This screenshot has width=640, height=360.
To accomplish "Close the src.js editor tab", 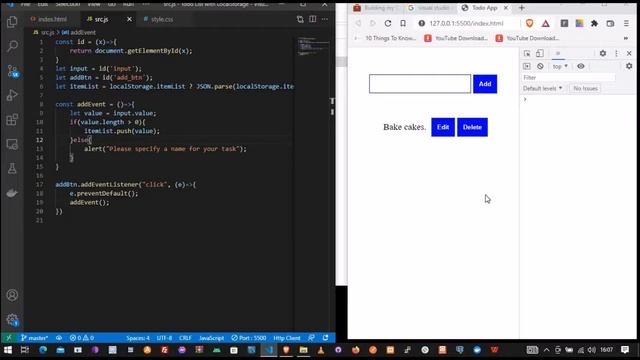I will pos(129,19).
